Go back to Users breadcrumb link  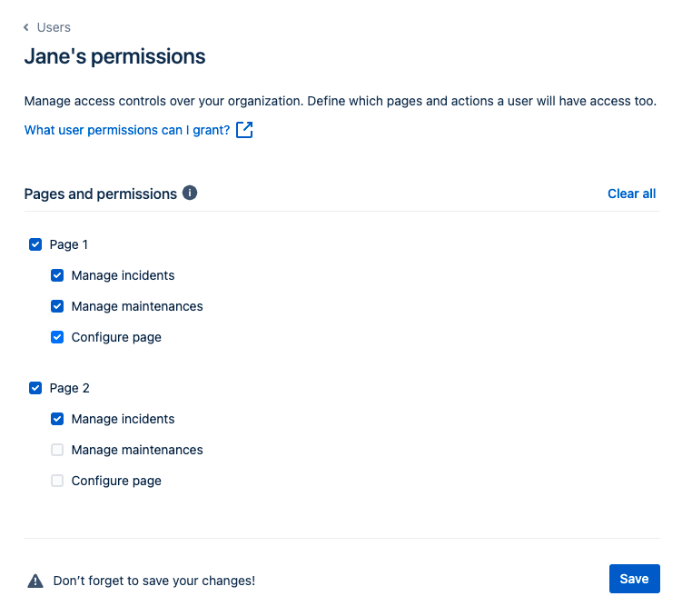click(54, 27)
